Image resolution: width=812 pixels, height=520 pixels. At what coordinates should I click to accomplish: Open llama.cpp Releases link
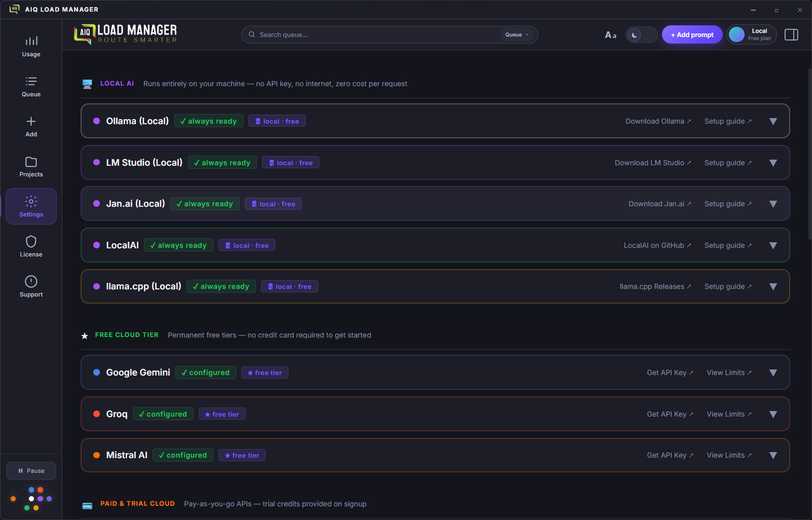655,286
